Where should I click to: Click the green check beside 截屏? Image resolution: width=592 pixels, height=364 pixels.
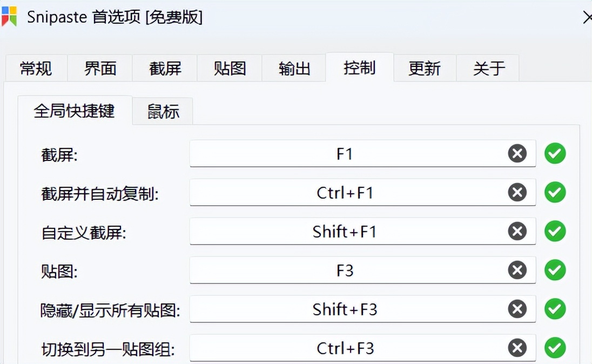pyautogui.click(x=555, y=153)
